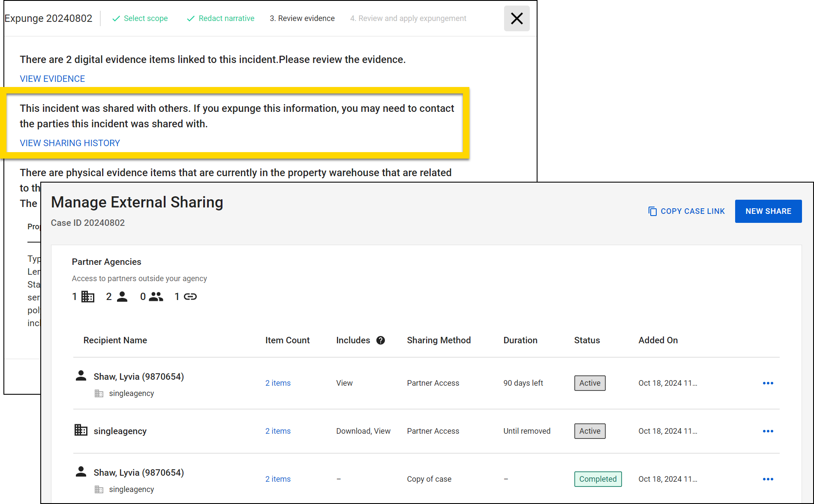Click Added On date in Completed row

pyautogui.click(x=668, y=479)
